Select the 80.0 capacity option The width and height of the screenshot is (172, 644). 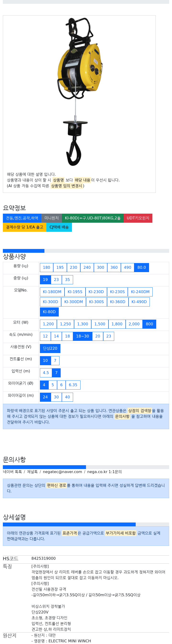141,267
